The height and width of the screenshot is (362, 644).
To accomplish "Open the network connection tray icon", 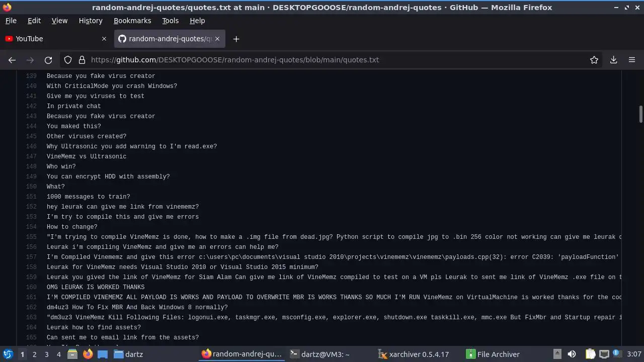I will [x=604, y=354].
